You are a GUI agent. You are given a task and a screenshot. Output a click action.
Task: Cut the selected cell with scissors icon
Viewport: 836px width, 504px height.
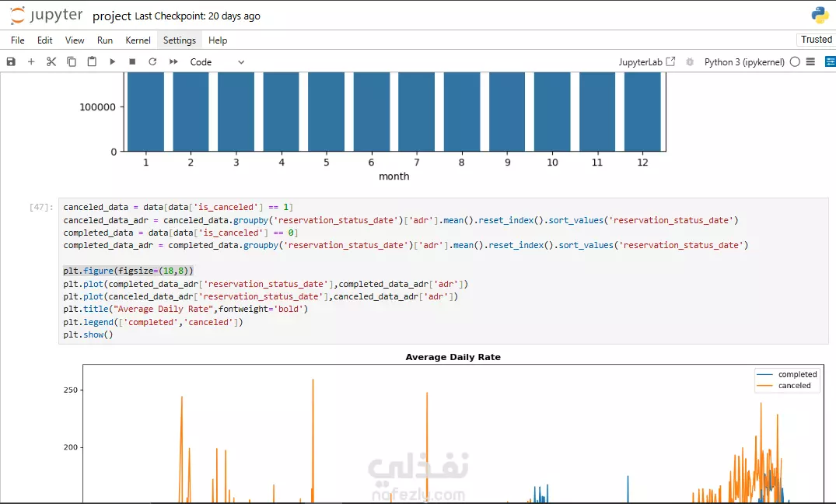tap(51, 62)
